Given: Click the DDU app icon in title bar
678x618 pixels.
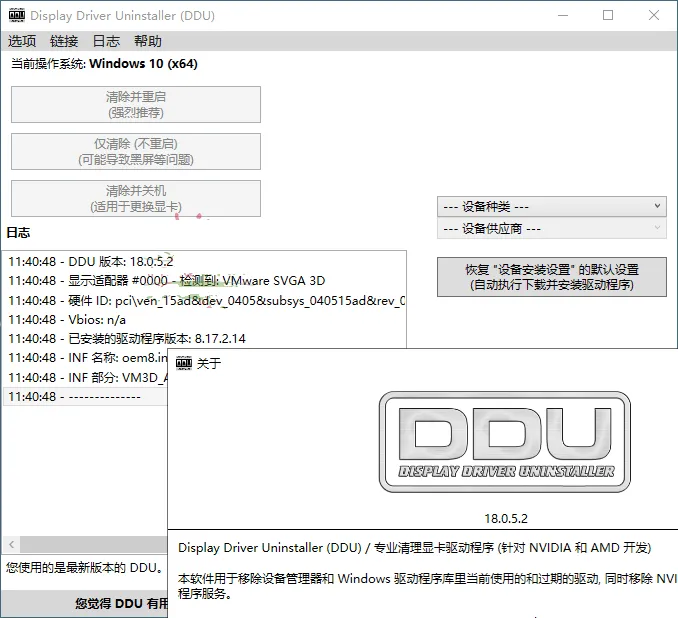Looking at the screenshot, I should pyautogui.click(x=16, y=16).
